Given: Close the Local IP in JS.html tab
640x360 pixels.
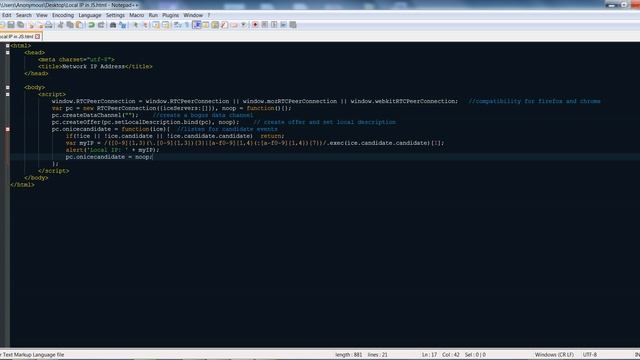Looking at the screenshot, I should [x=38, y=36].
